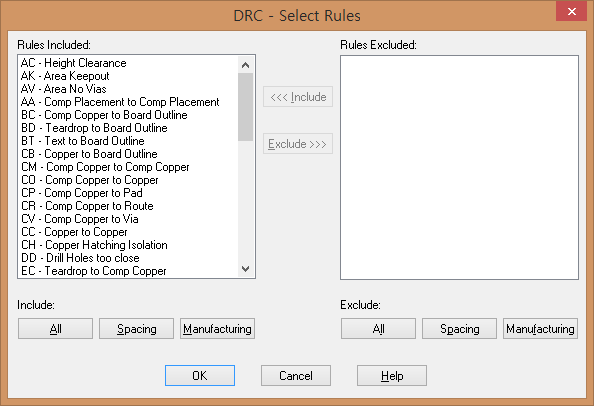Image resolution: width=594 pixels, height=406 pixels.
Task: Open Help for DRC rule selection
Action: coord(392,376)
